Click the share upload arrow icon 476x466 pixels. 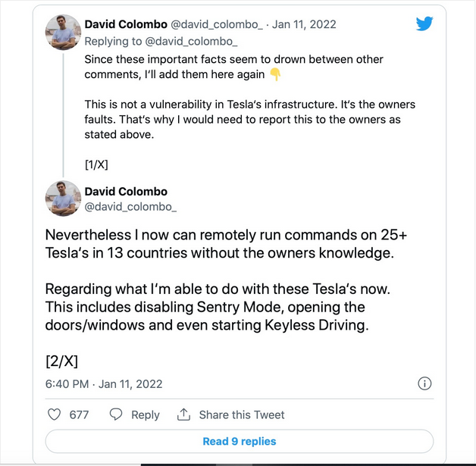(x=183, y=414)
